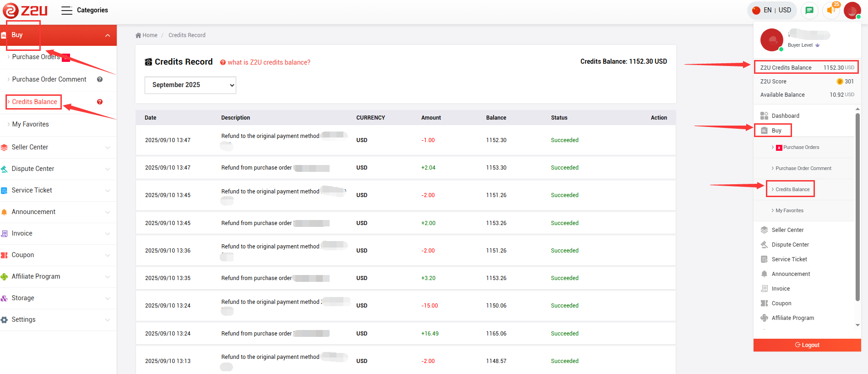Click the Z2U logo
The image size is (868, 374).
click(25, 10)
